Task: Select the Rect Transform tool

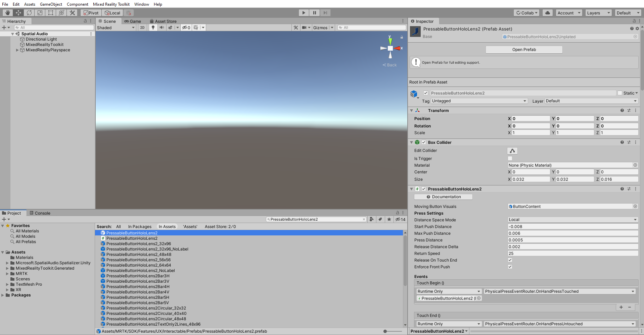Action: [x=51, y=13]
